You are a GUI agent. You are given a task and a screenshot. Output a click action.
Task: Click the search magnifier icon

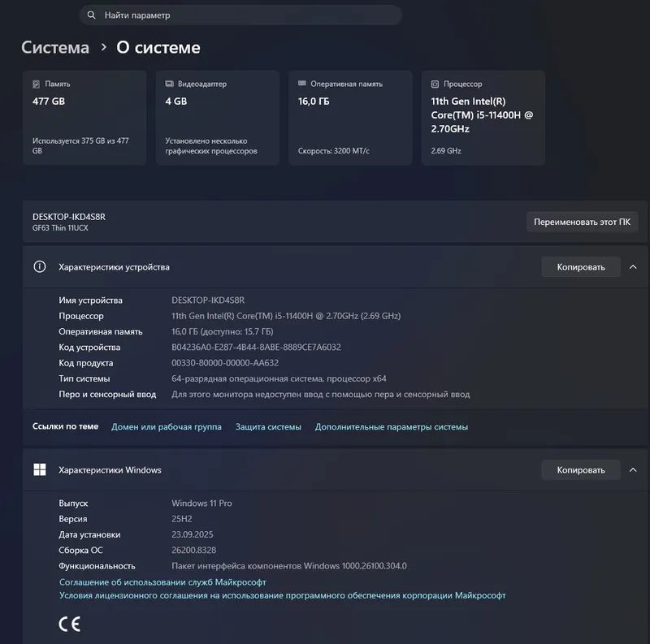[x=91, y=15]
